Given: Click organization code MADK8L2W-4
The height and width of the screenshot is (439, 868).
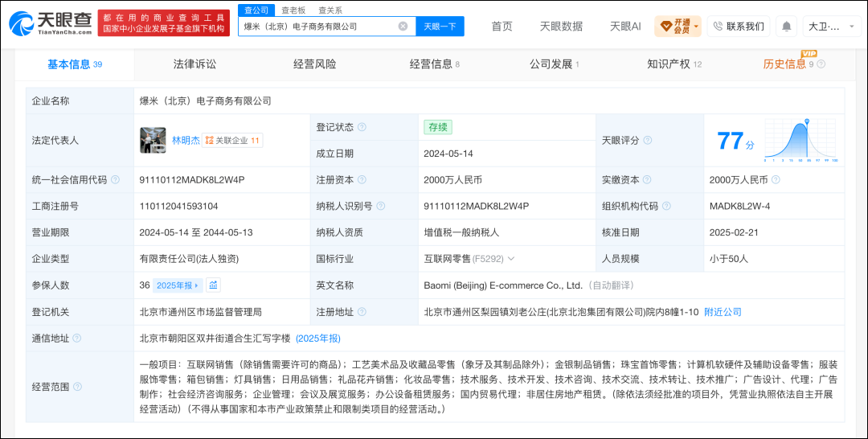Looking at the screenshot, I should pyautogui.click(x=739, y=206).
